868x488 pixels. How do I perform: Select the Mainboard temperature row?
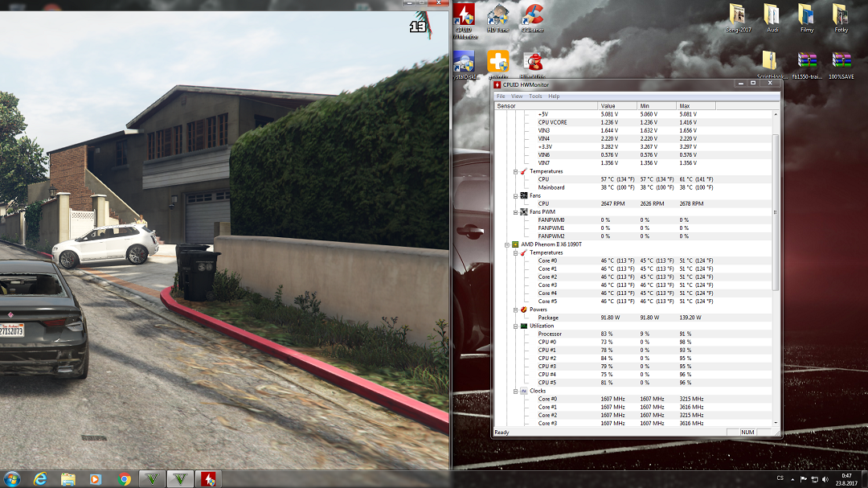633,188
